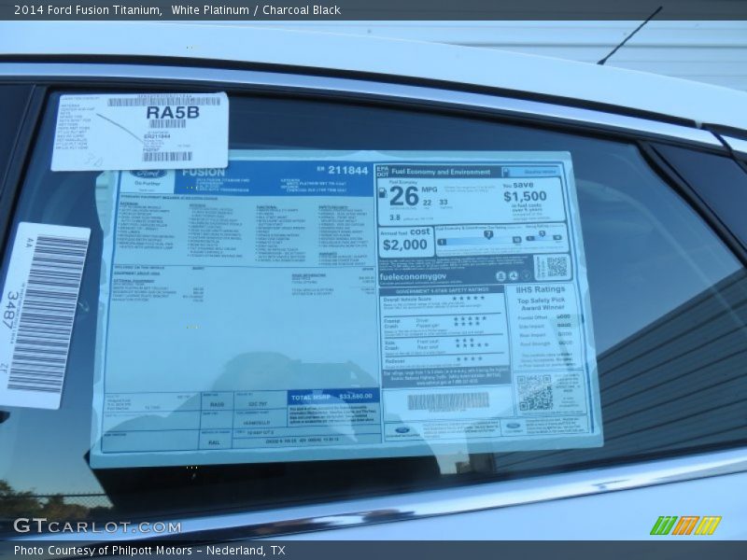Click the striped color logo bottom right
Viewport: 747px width, 560px height.
pos(685,525)
